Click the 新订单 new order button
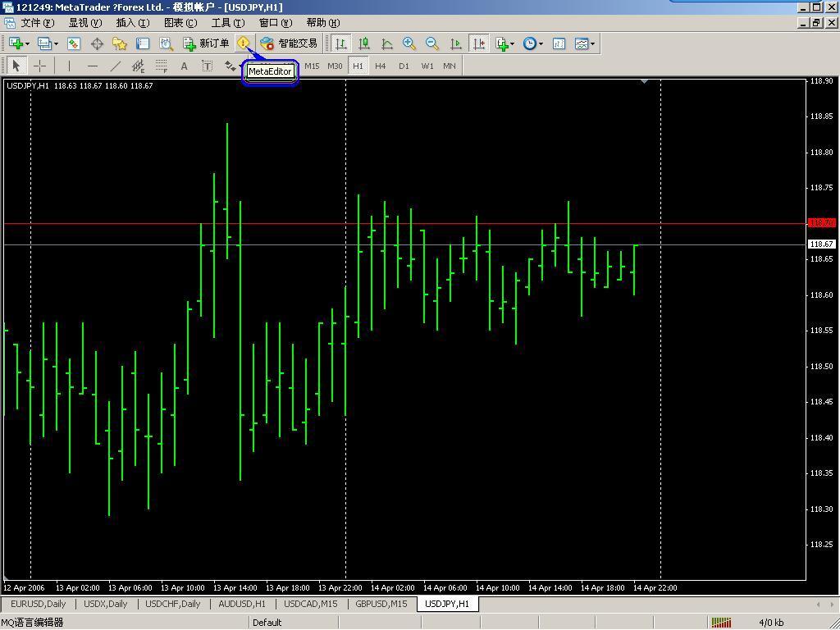This screenshot has width=840, height=630. [206, 43]
